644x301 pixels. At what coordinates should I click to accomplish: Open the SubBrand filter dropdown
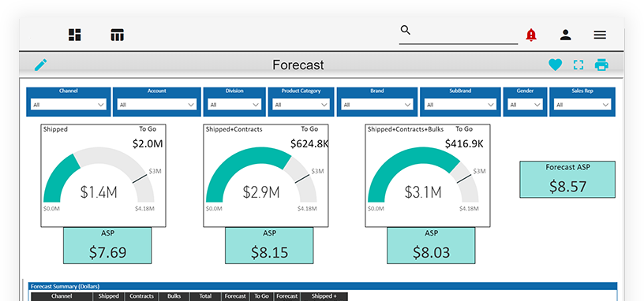tap(460, 105)
